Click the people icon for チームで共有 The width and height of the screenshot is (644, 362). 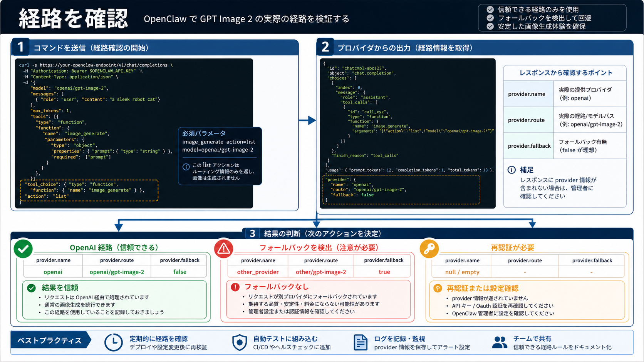click(500, 342)
